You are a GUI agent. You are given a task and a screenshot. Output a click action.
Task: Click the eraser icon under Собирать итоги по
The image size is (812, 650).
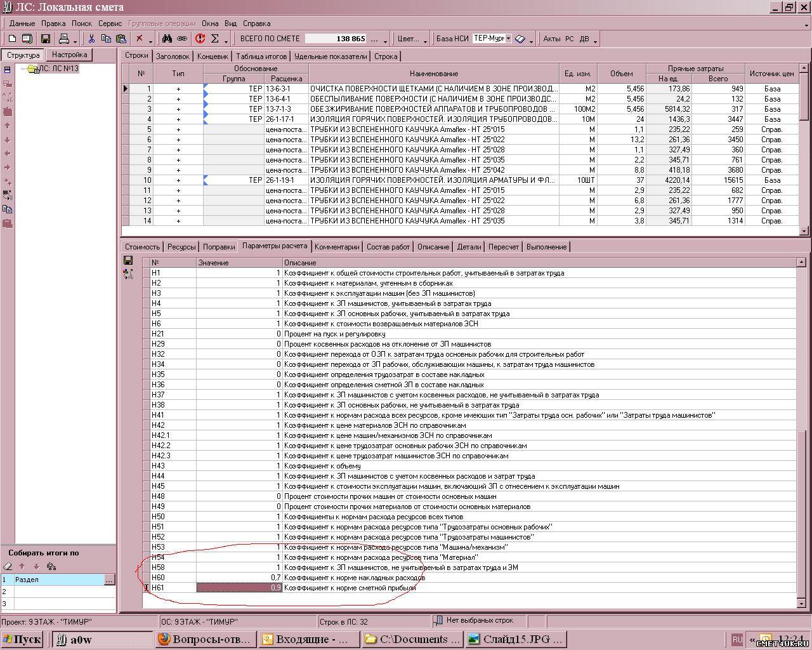[8, 566]
